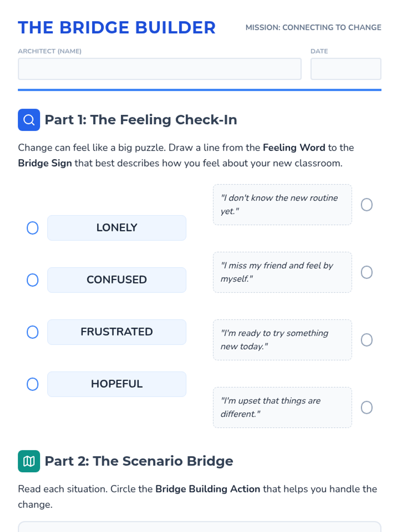Click the FRUSTRATED feeling word box
This screenshot has width=399, height=532.
tap(117, 332)
